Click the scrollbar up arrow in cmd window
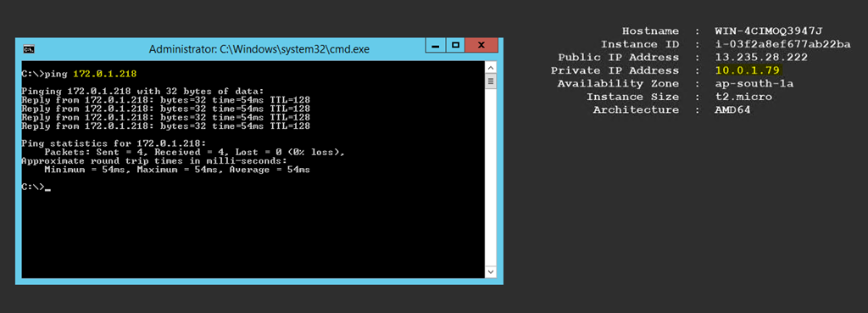Viewport: 868px width, 313px height. tap(491, 67)
